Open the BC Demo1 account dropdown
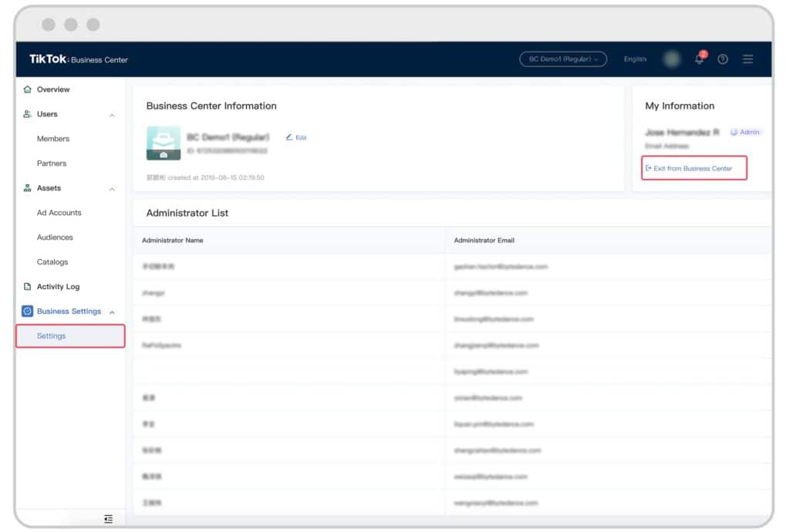 coord(563,59)
